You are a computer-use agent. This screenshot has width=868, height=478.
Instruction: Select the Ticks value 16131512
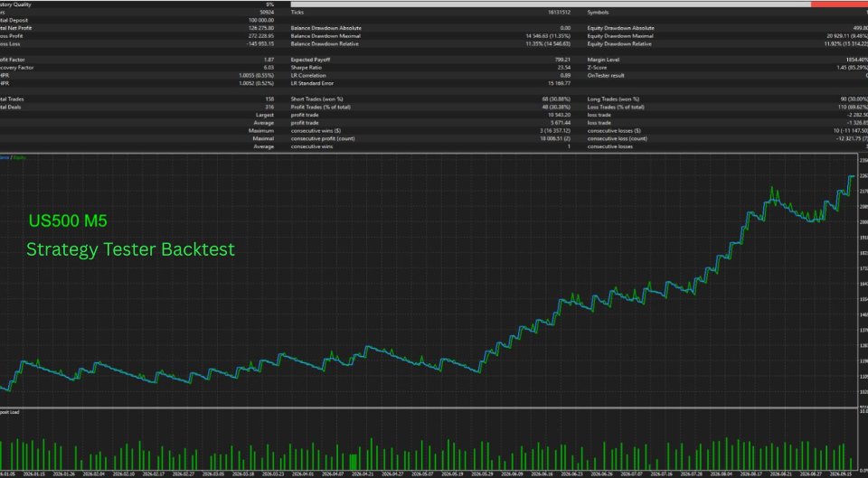coord(558,12)
